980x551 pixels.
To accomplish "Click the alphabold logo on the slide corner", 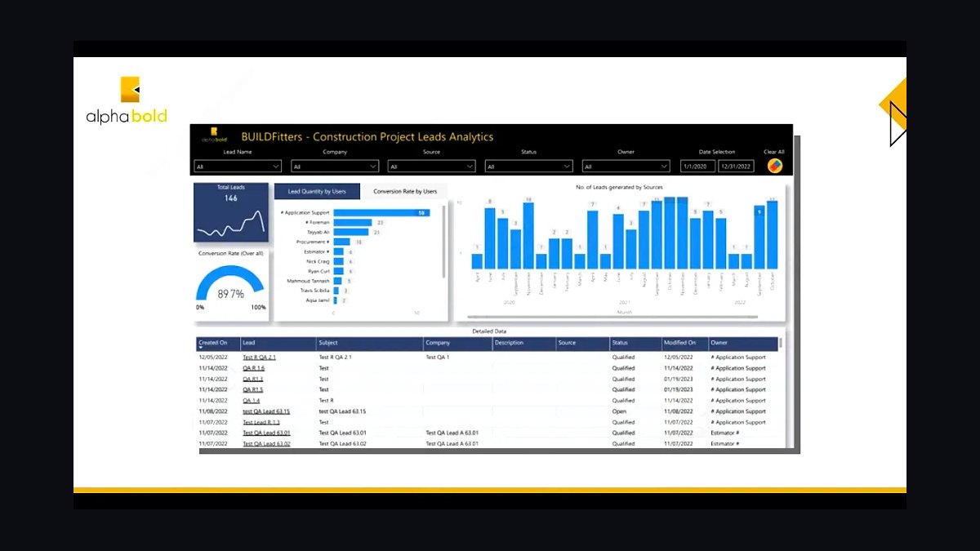I will [127, 100].
